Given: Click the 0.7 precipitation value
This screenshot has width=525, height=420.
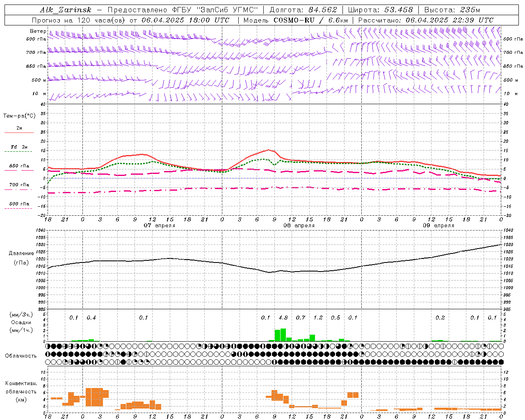Looking at the screenshot, I should tap(301, 318).
